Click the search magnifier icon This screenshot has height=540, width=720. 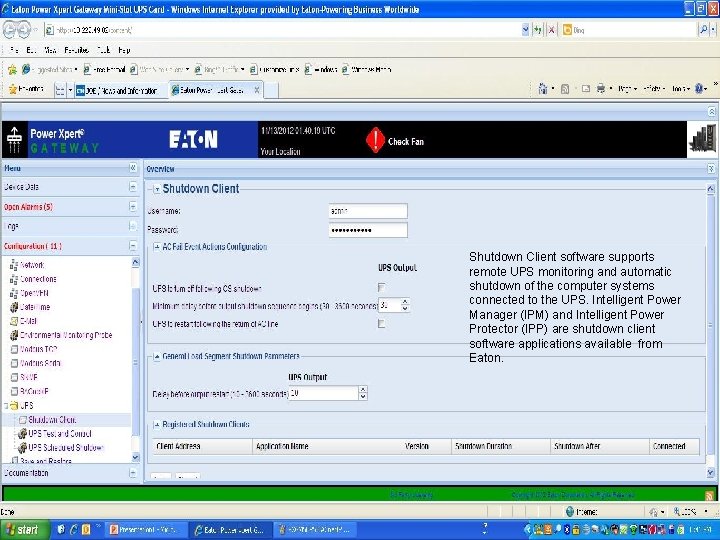(x=703, y=30)
